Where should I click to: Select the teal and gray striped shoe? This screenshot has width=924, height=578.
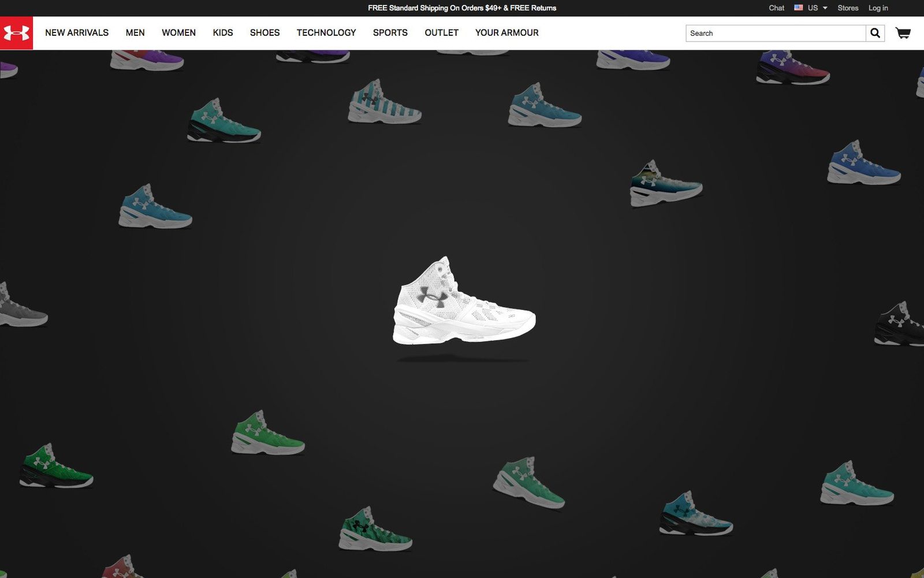tap(385, 102)
